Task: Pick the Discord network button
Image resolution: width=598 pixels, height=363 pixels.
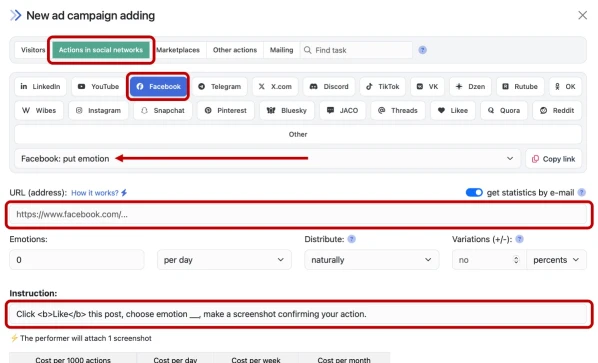Action: click(x=329, y=87)
